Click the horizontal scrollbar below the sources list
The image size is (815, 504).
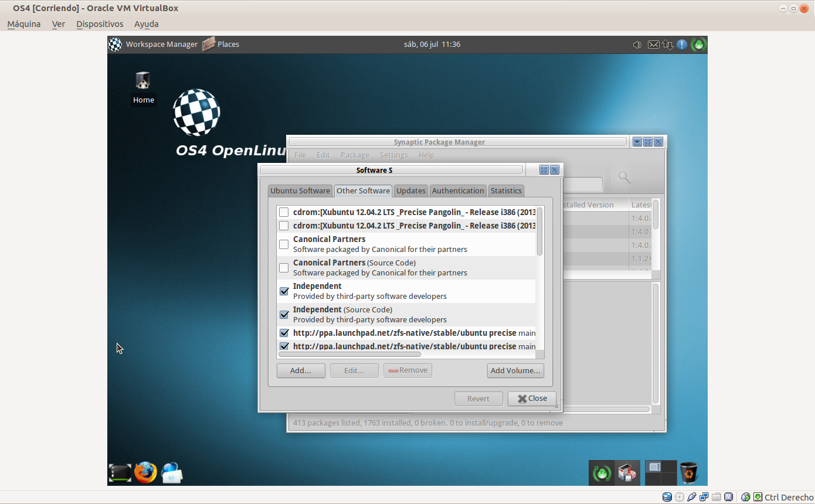point(349,354)
